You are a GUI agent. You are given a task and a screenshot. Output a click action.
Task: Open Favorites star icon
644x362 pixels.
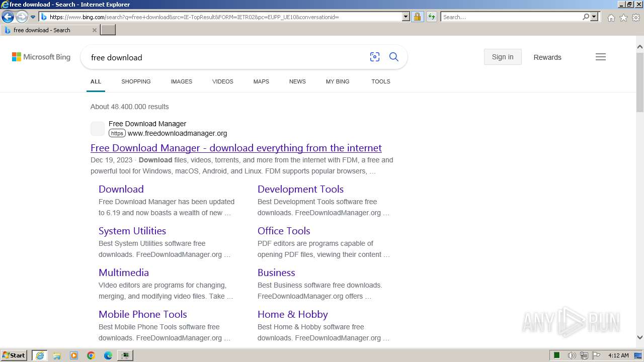point(623,18)
